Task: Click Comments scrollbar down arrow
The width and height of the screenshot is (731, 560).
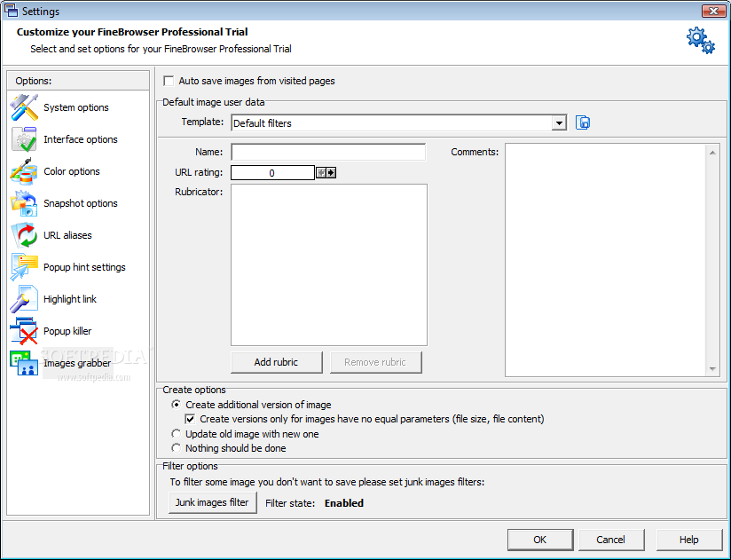Action: click(x=712, y=368)
